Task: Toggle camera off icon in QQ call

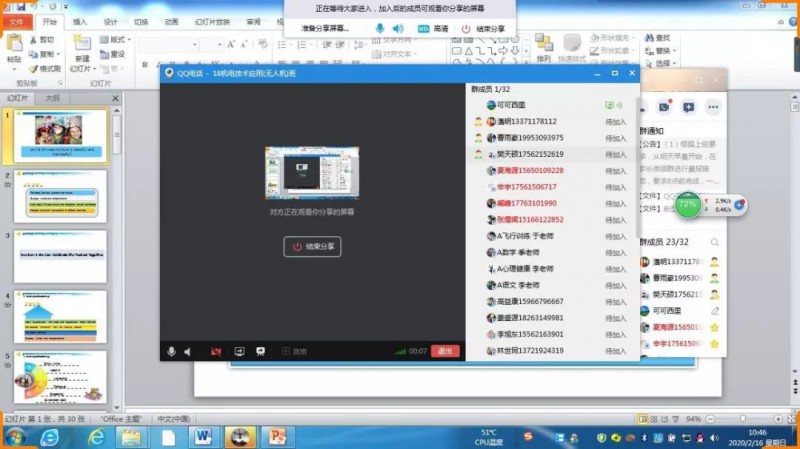Action: click(x=216, y=352)
